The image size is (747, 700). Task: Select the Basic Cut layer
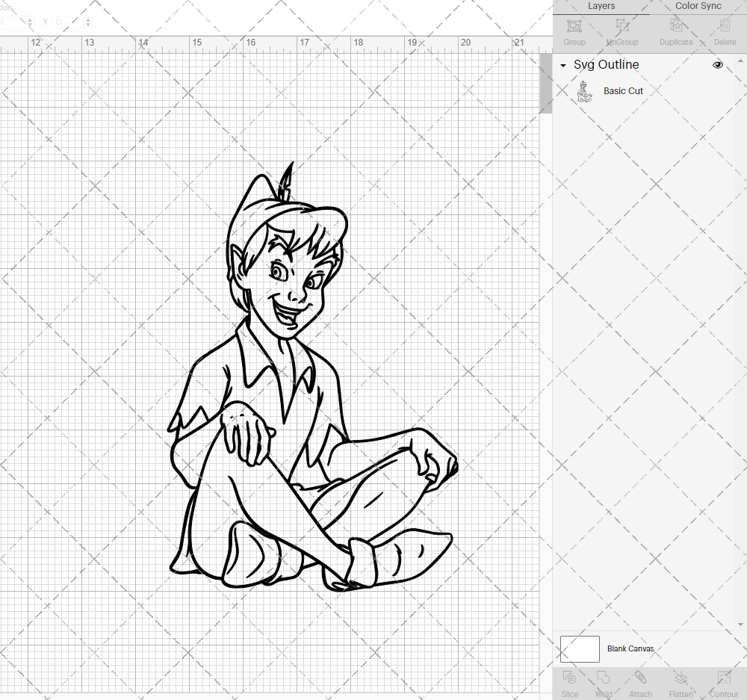[x=623, y=90]
